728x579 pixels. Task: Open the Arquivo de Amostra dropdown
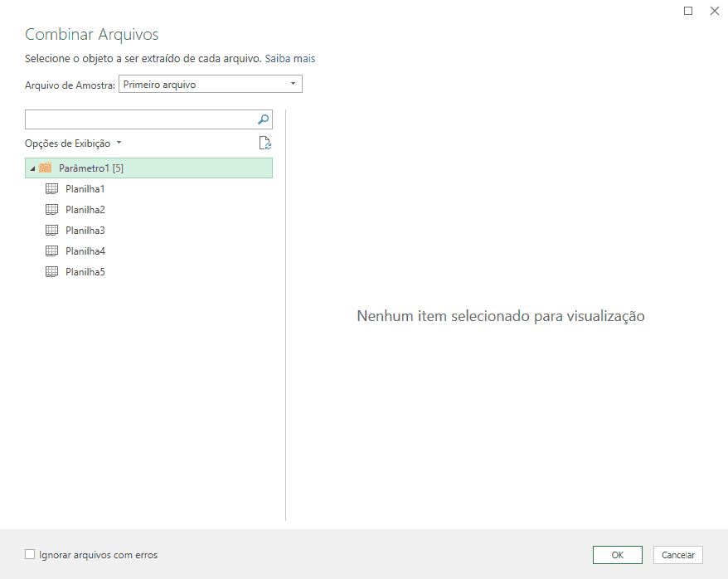point(211,84)
